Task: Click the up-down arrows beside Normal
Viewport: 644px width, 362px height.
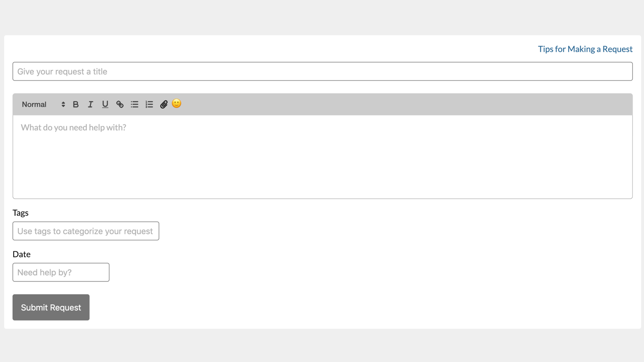Action: 63,104
